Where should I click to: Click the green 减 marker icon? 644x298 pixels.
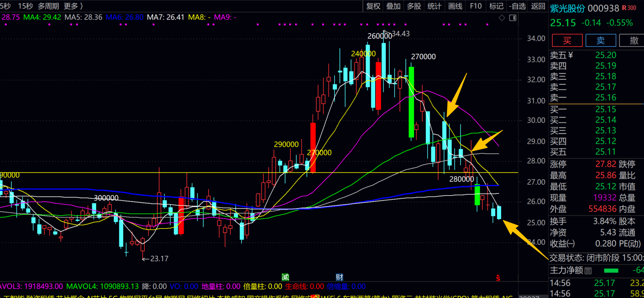[285, 277]
